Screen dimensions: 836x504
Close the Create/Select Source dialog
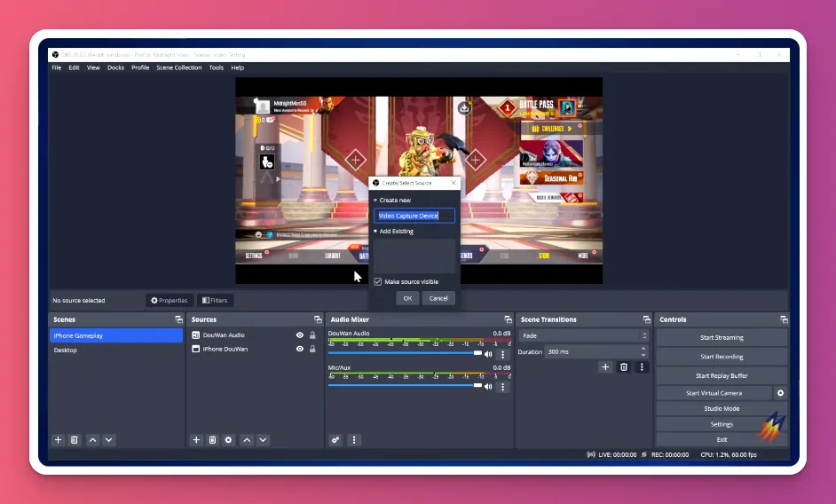(x=453, y=183)
